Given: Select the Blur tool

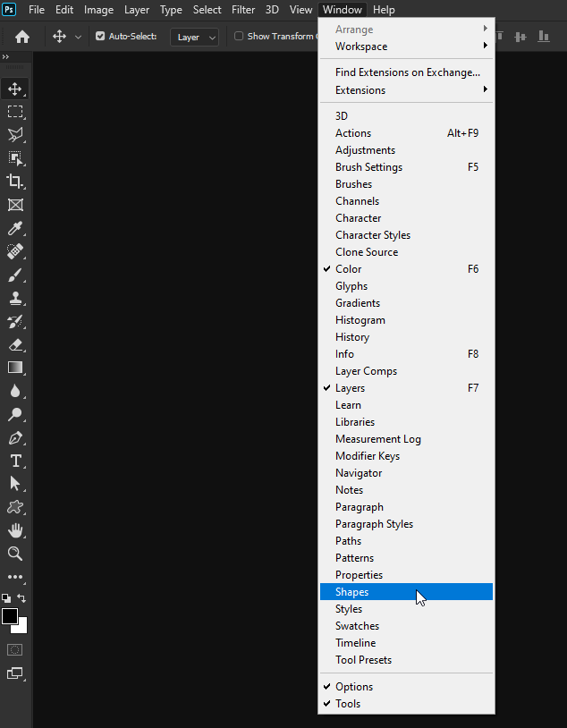Looking at the screenshot, I should (x=15, y=391).
